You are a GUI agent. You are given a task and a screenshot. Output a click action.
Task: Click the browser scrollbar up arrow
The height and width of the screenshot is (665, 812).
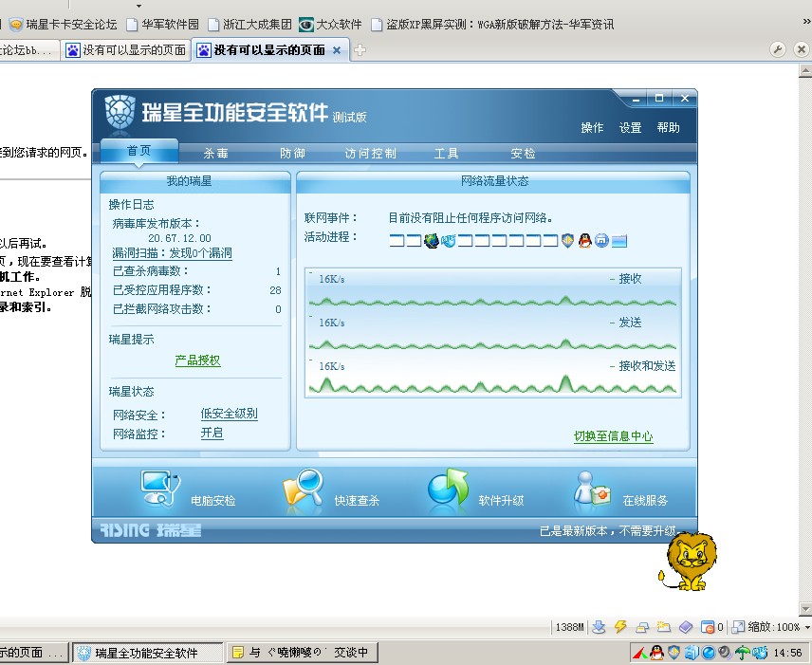pos(805,71)
